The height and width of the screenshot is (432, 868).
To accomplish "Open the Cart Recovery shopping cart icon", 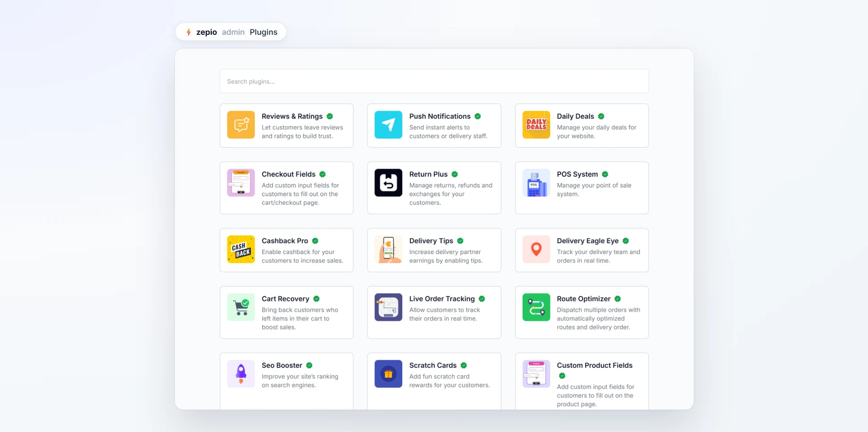I will point(241,307).
